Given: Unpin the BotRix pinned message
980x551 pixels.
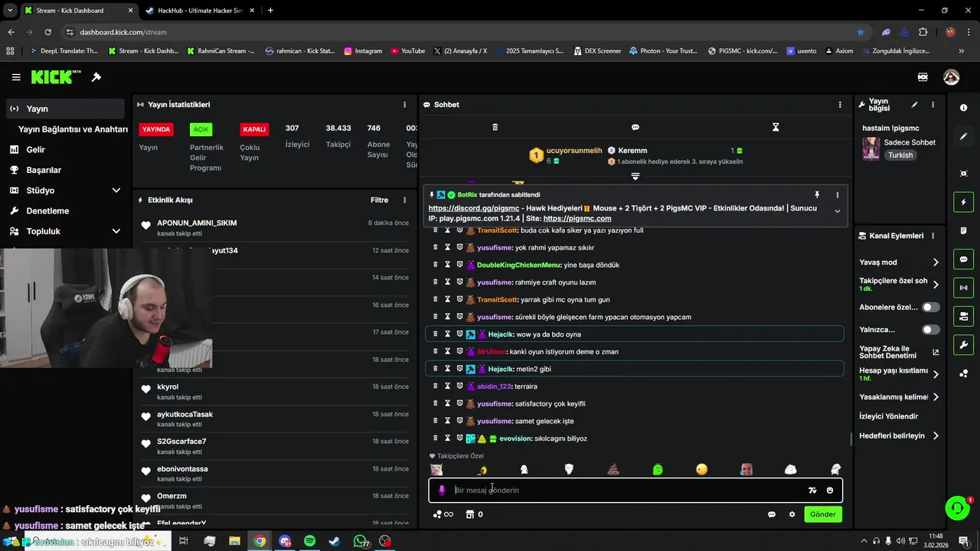Looking at the screenshot, I should click(x=817, y=195).
